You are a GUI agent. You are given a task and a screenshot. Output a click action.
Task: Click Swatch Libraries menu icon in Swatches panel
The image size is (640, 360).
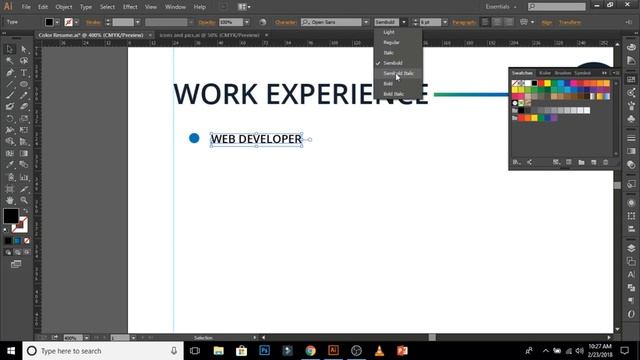[516, 162]
